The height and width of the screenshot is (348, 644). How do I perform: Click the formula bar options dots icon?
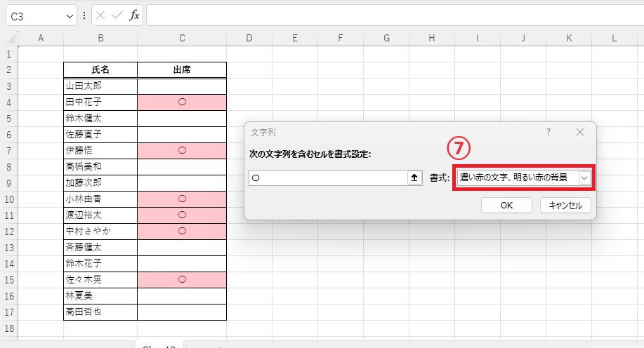click(x=84, y=15)
